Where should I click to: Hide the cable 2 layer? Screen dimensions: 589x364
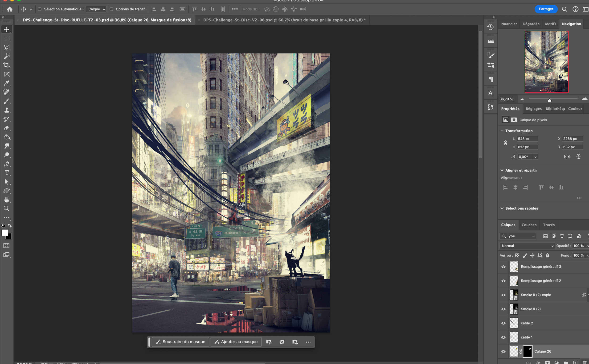pos(503,323)
